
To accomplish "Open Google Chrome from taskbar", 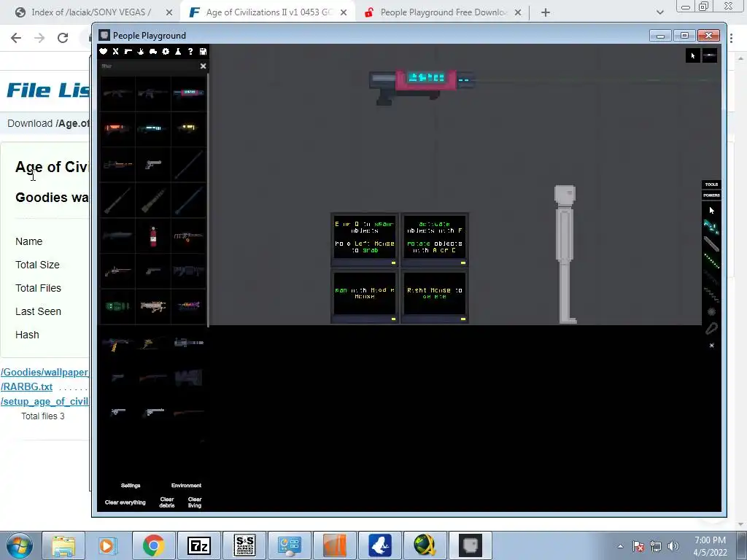I will point(153,545).
